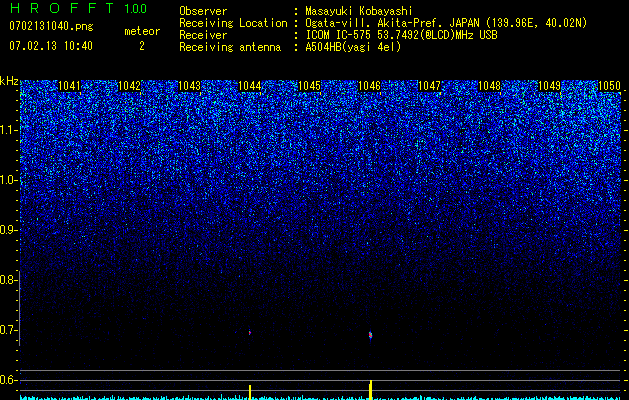Click the kHz frequency axis unit label
This screenshot has height=400, width=629.
(9, 81)
